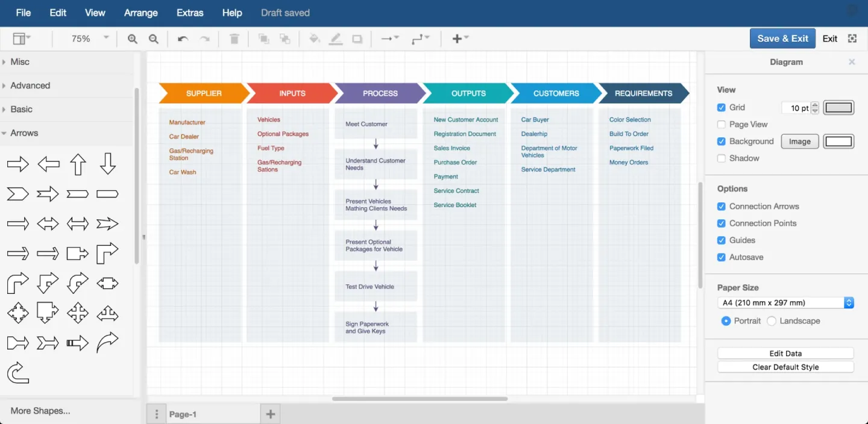Viewport: 868px width, 424px height.
Task: Open the Fill Color tool
Action: [314, 38]
